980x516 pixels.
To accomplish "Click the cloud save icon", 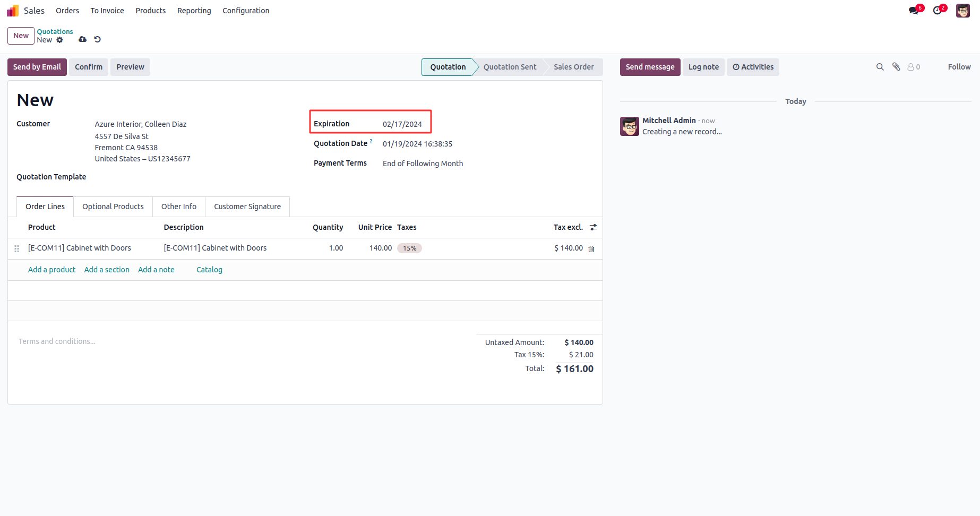I will tap(82, 39).
